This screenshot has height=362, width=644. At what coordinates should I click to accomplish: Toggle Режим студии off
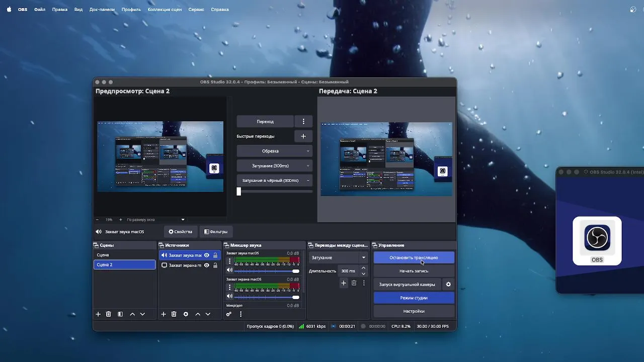(414, 298)
